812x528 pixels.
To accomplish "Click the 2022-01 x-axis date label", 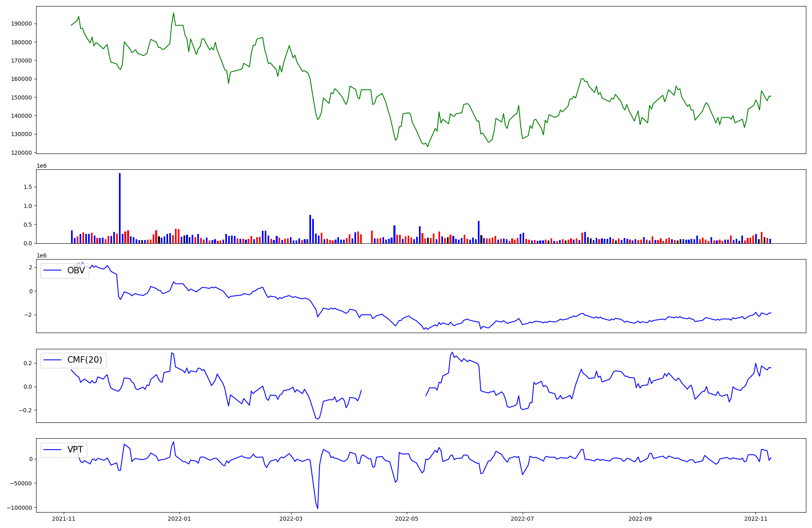I will pos(179,519).
